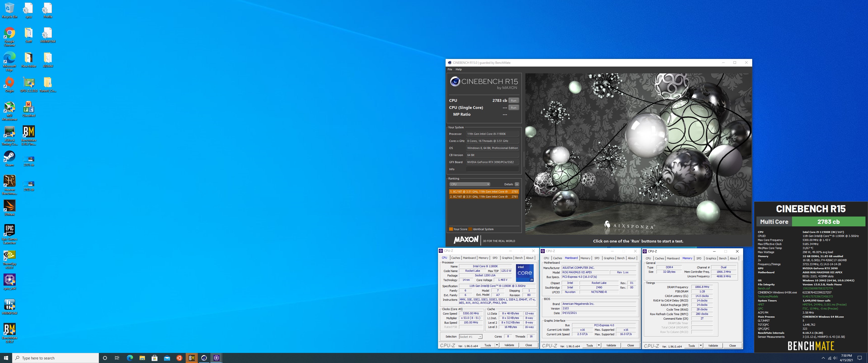Open Microsoft Store from the taskbar
The image size is (868, 363).
pos(155,358)
